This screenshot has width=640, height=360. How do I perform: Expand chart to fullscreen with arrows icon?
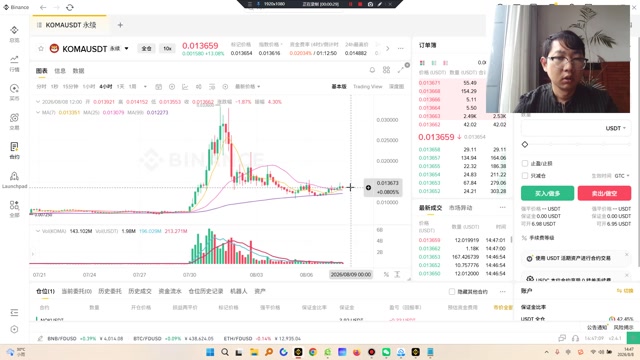tap(400, 70)
